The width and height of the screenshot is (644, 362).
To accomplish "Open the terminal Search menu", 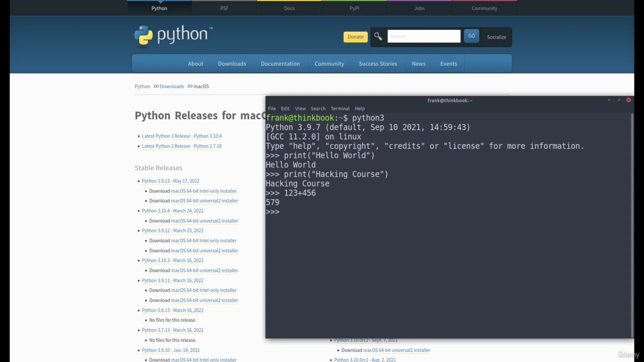I will click(x=318, y=109).
